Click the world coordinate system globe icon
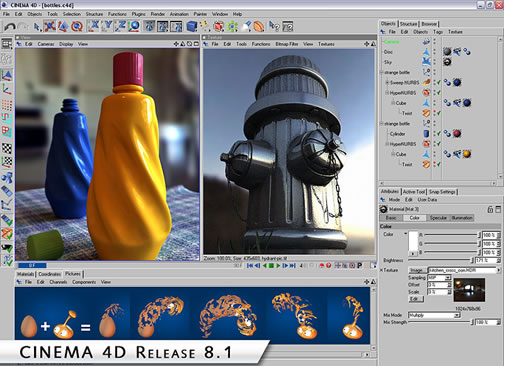The height and width of the screenshot is (367, 505). pos(134,26)
